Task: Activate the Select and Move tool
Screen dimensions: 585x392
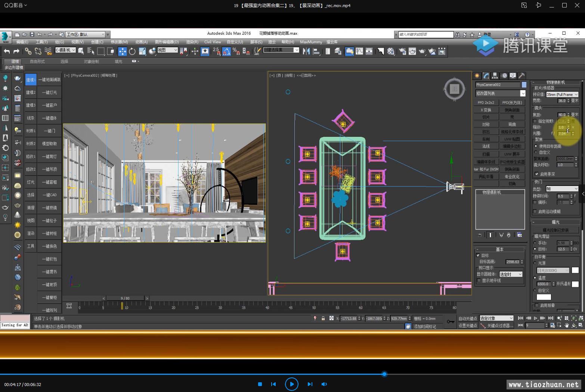Action: point(123,51)
